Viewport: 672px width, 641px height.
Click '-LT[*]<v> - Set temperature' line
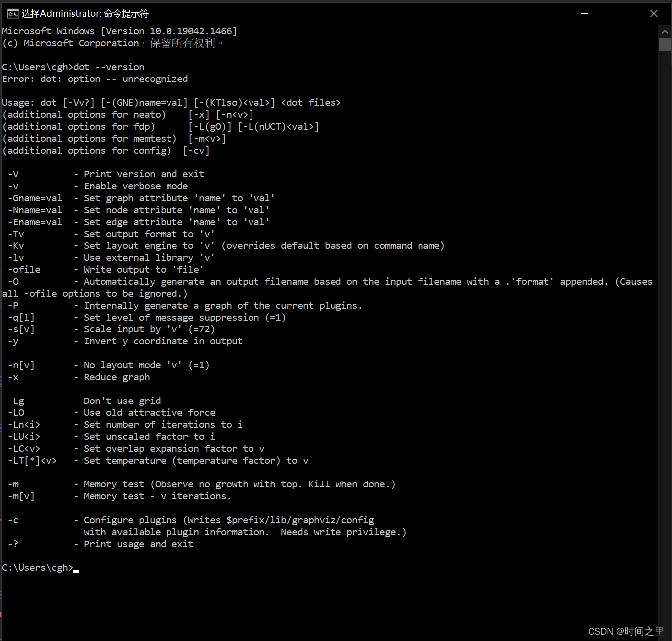(x=158, y=461)
